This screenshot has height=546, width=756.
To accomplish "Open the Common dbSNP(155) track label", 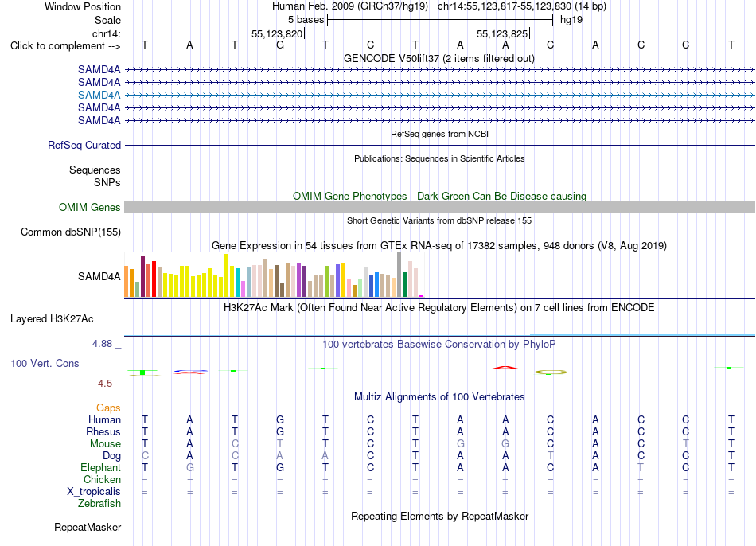I will 70,232.
